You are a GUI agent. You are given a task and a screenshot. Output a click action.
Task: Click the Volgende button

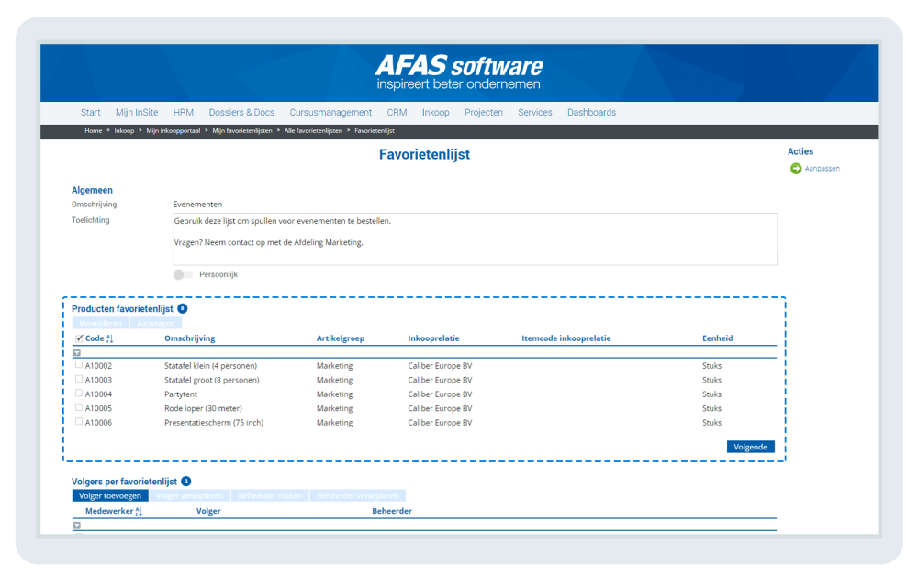click(x=750, y=447)
